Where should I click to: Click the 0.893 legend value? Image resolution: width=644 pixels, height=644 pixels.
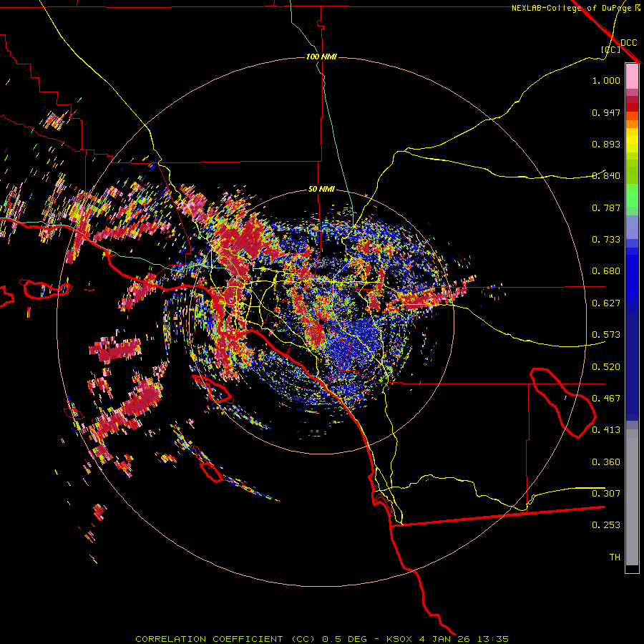(606, 144)
